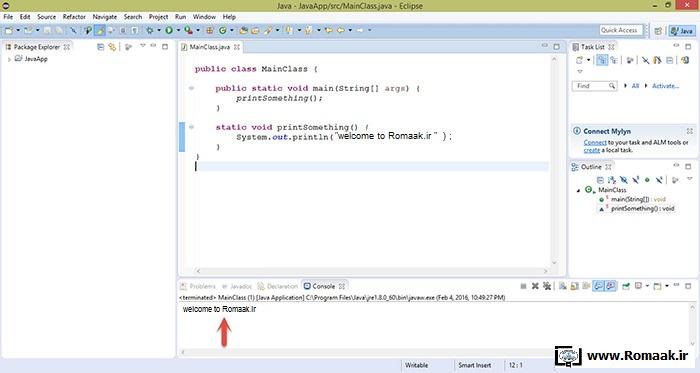Click Collapse All icon in Outline view
The image size is (700, 373).
tap(600, 180)
